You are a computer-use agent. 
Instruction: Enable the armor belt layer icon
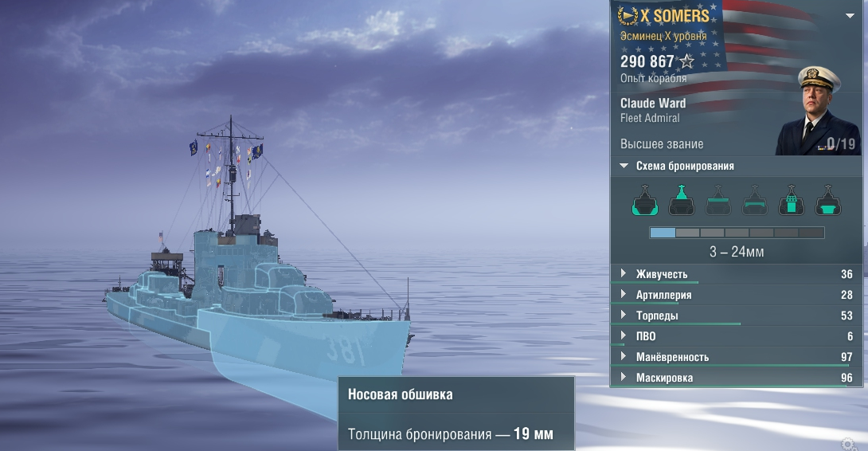click(x=754, y=200)
